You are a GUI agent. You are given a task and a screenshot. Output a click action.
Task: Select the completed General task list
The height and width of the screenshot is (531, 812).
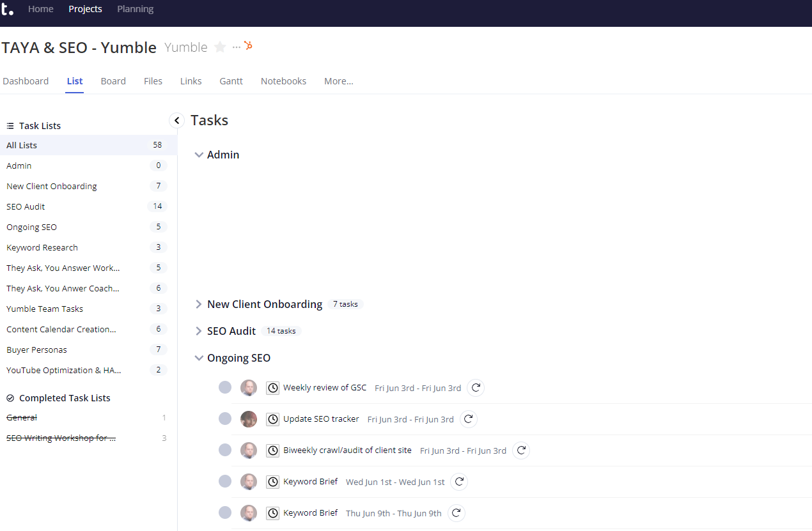click(21, 417)
